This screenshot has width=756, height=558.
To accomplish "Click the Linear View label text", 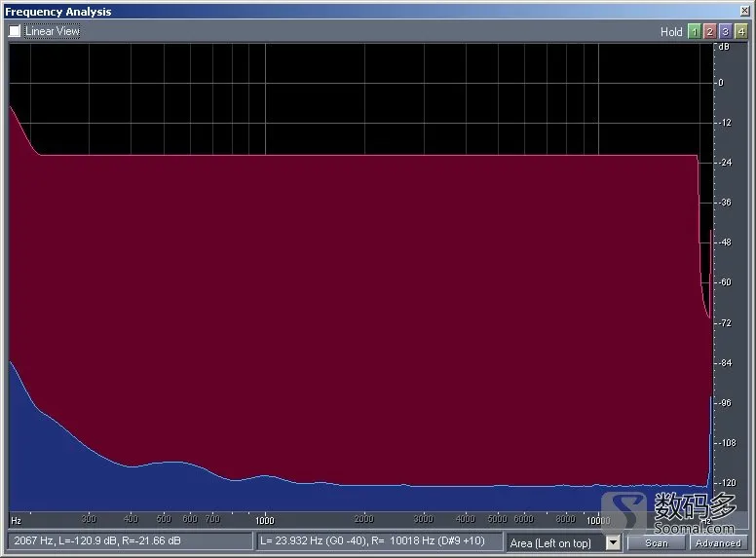I will [x=52, y=31].
